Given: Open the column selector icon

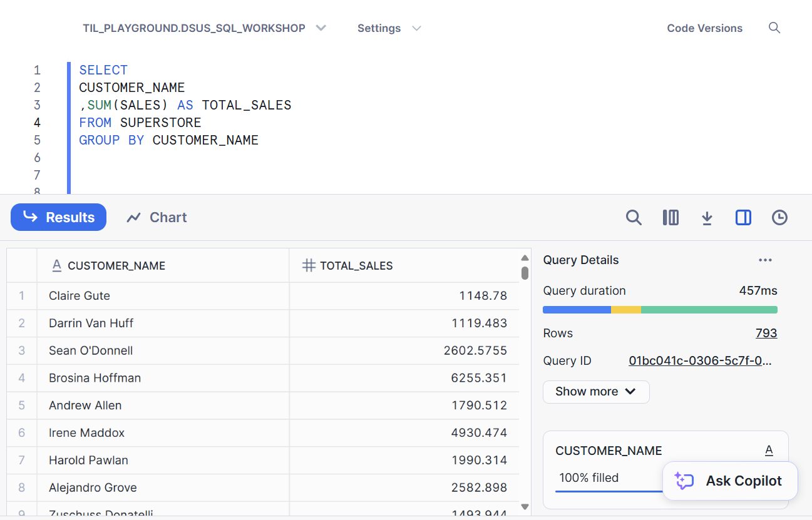Looking at the screenshot, I should (671, 218).
